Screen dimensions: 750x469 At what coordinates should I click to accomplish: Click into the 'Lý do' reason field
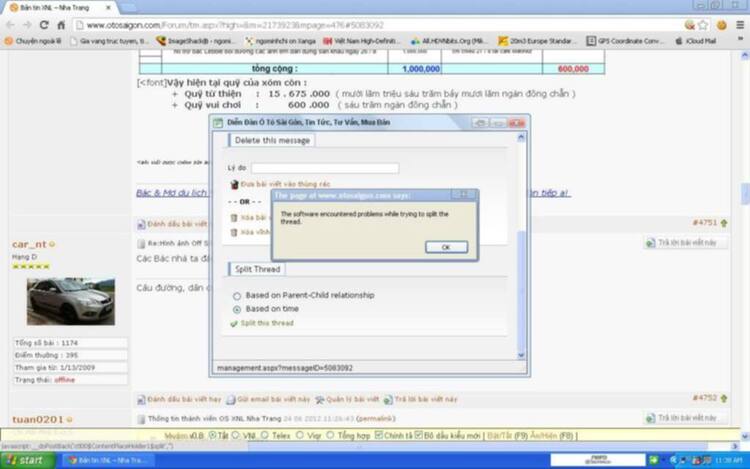coord(325,168)
